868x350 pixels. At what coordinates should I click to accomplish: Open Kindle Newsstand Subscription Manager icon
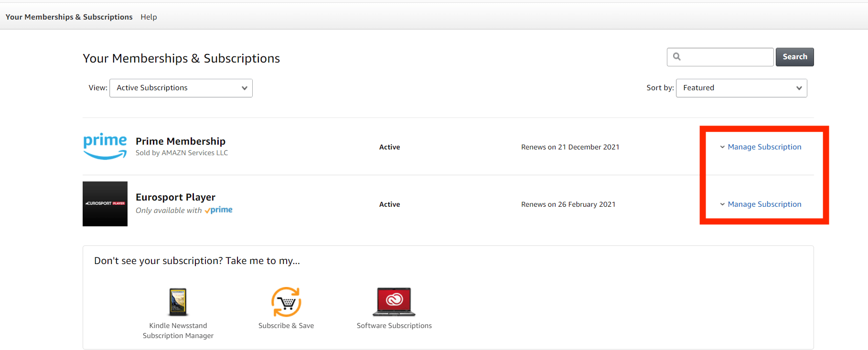(x=178, y=302)
